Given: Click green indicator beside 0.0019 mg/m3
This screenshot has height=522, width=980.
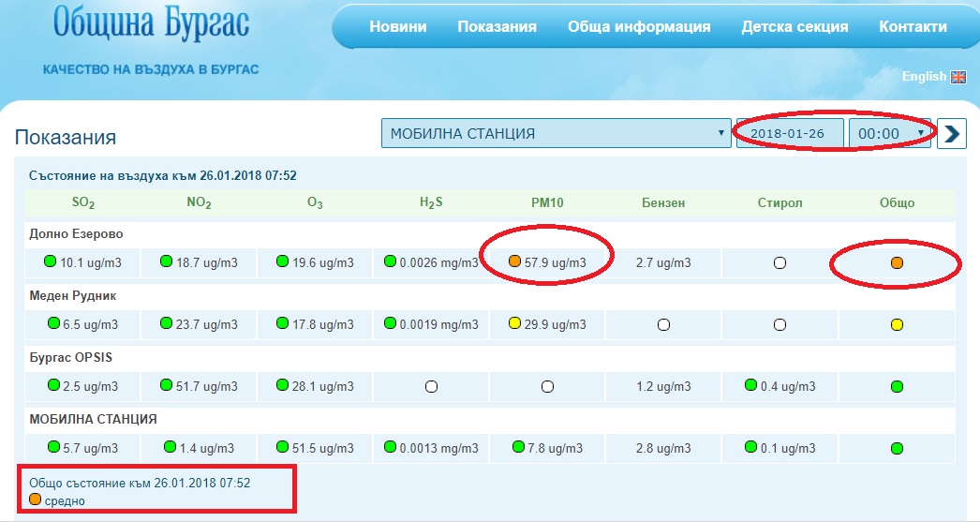Looking at the screenshot, I should pyautogui.click(x=390, y=323).
